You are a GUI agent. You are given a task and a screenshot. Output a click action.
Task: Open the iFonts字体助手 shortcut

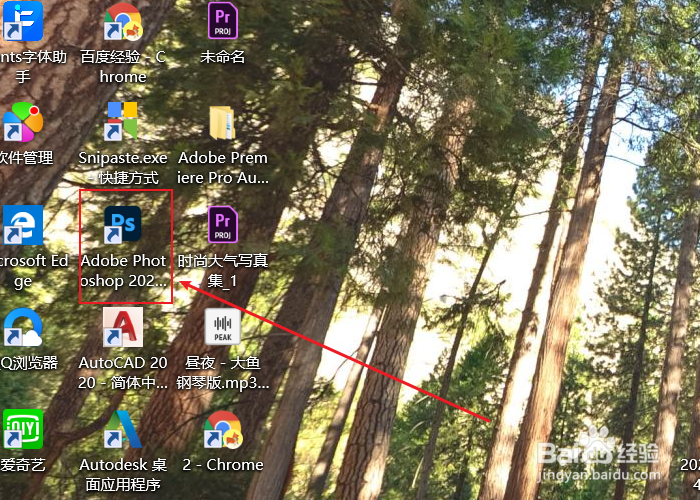pyautogui.click(x=21, y=21)
